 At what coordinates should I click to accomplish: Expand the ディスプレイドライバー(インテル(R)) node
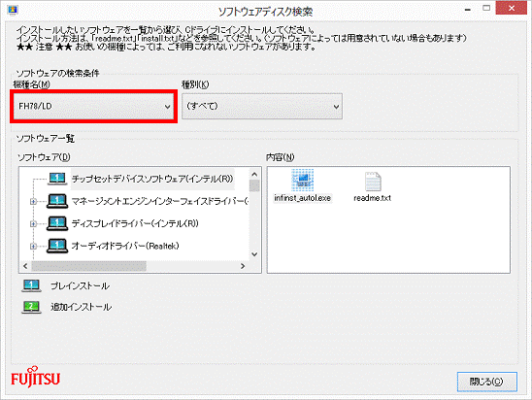click(x=33, y=224)
